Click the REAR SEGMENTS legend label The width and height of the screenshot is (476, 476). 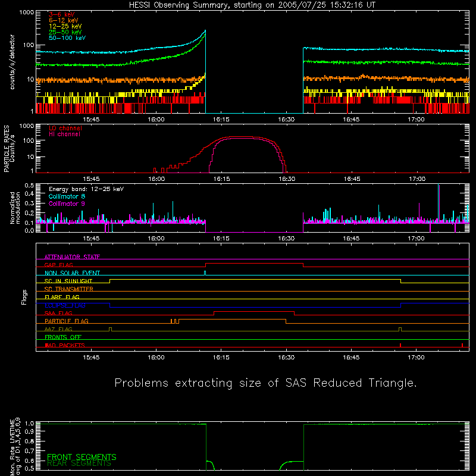(79, 464)
